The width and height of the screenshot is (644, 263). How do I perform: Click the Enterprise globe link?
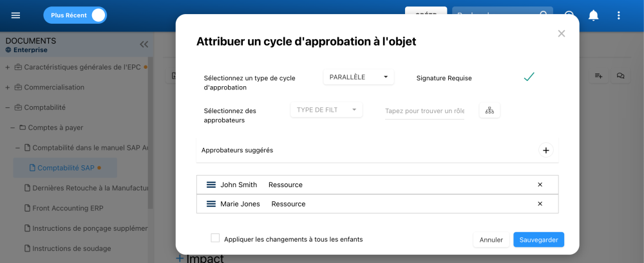26,50
